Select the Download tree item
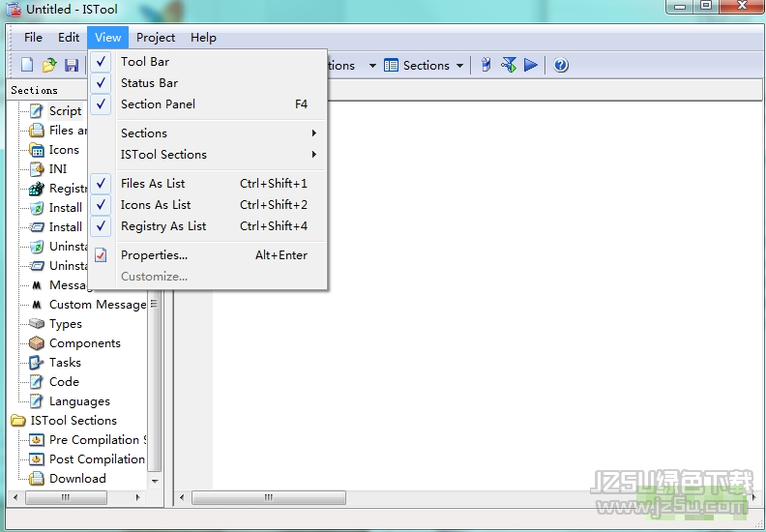This screenshot has width=766, height=532. click(x=77, y=478)
